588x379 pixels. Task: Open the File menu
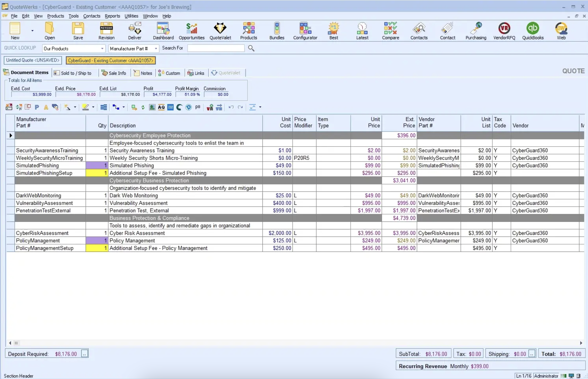point(14,16)
